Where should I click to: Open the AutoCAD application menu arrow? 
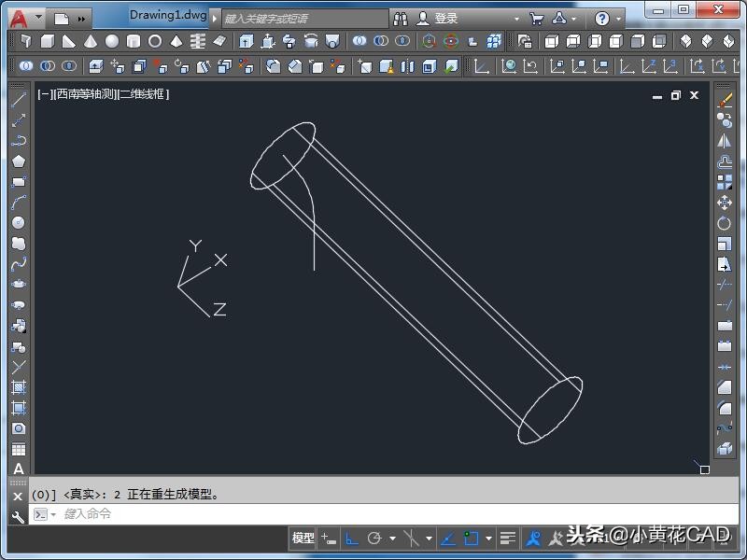coord(38,18)
